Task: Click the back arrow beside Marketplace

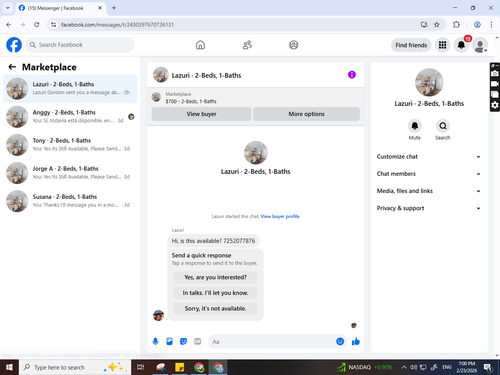Action: (x=12, y=67)
